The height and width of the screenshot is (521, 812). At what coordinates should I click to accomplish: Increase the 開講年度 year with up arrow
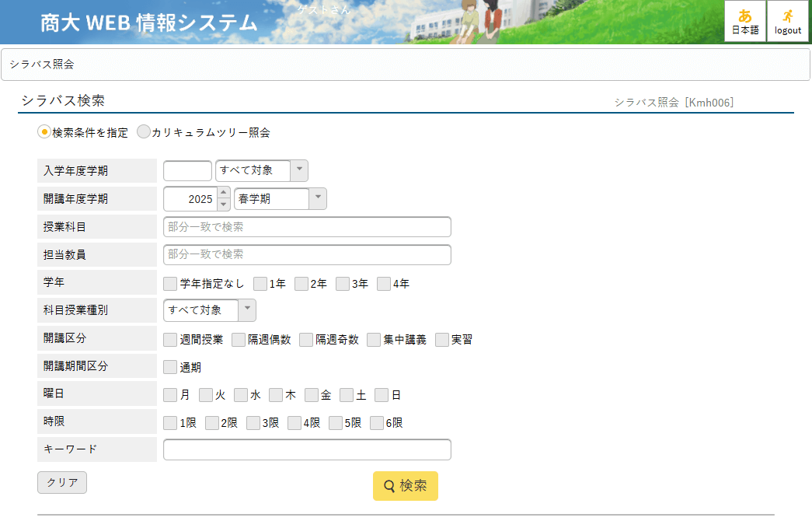click(x=224, y=193)
